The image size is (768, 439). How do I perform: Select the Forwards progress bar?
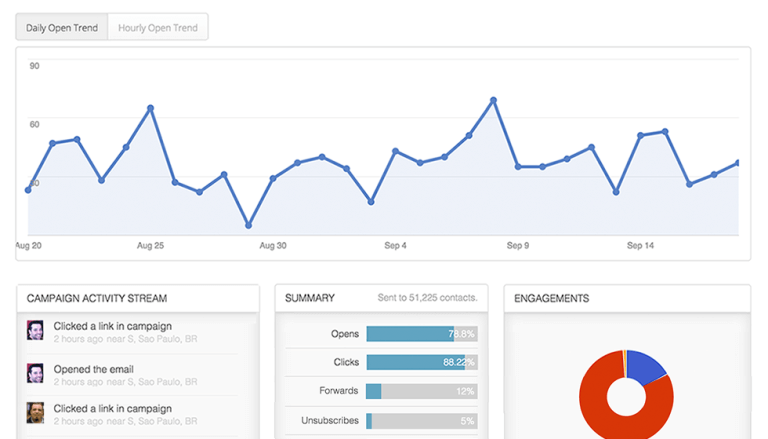coord(421,391)
